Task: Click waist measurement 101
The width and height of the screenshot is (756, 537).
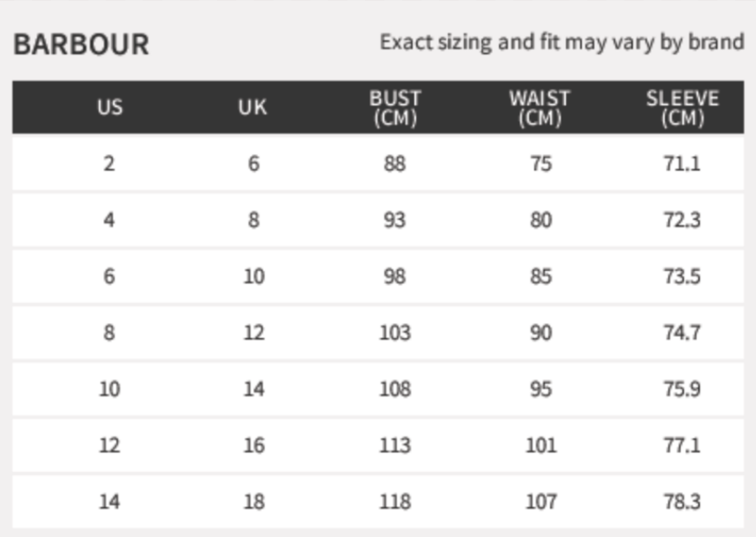Action: point(541,445)
